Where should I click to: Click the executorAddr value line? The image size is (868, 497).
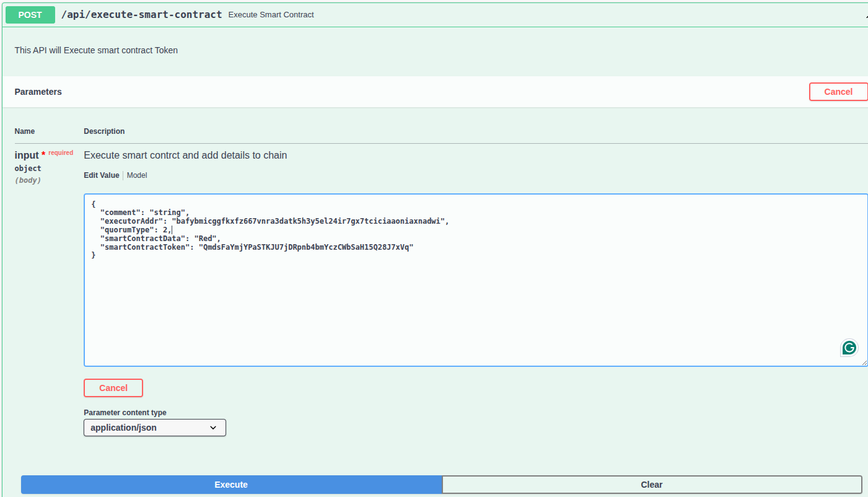point(274,221)
